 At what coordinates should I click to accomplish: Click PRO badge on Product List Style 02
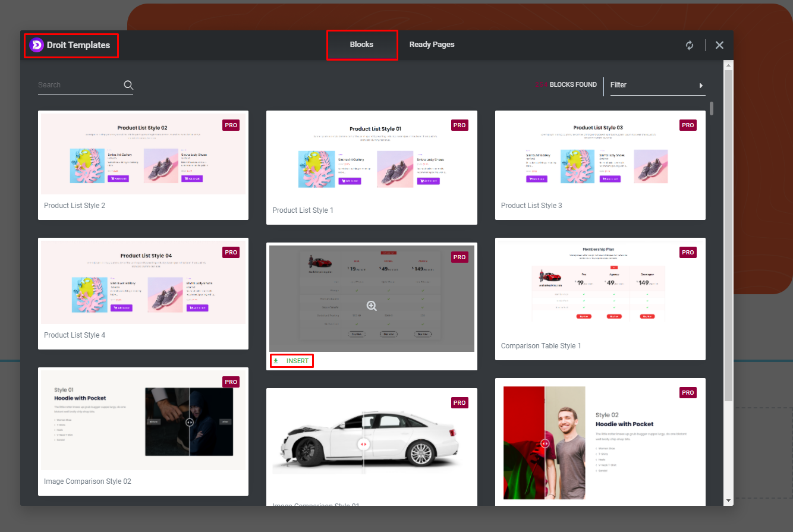(231, 125)
